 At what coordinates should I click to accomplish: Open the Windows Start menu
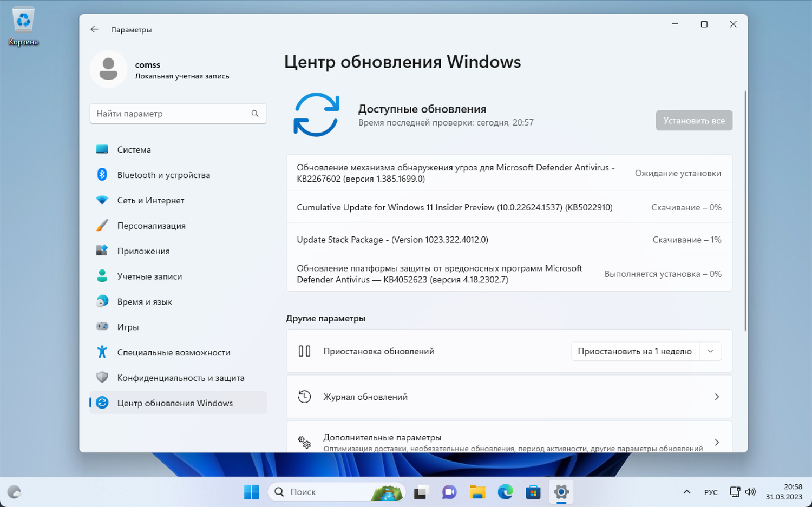pos(251,492)
